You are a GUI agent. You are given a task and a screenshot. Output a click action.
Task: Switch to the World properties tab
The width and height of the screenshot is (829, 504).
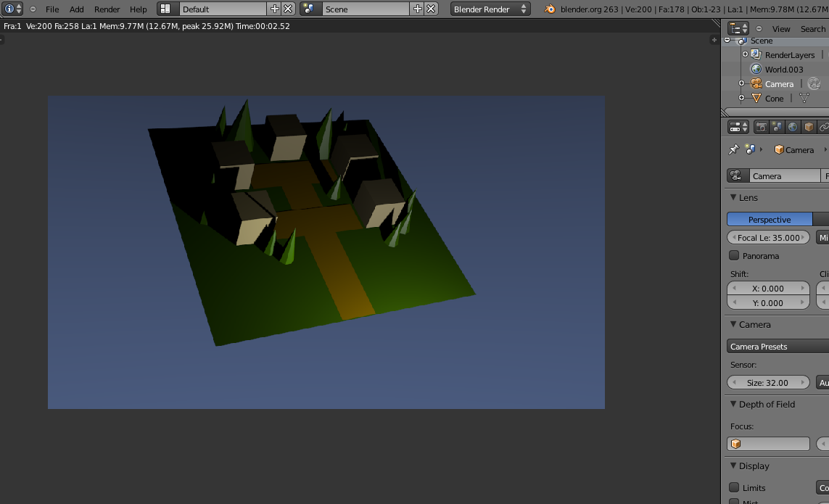coord(793,127)
